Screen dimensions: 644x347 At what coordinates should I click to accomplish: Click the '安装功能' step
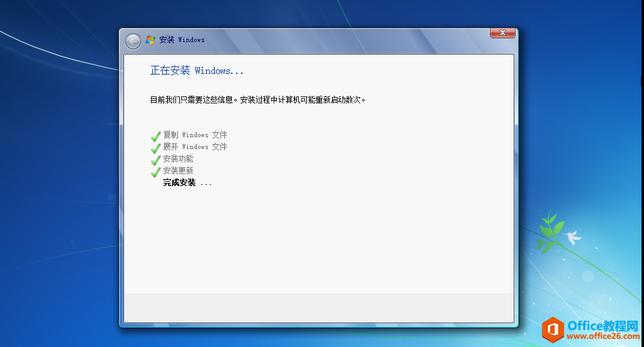tap(179, 158)
